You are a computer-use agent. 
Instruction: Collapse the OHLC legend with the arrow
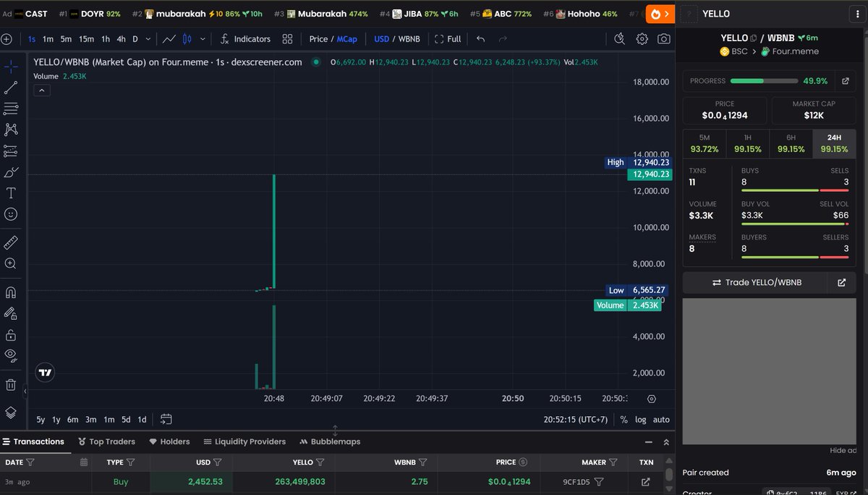[41, 90]
